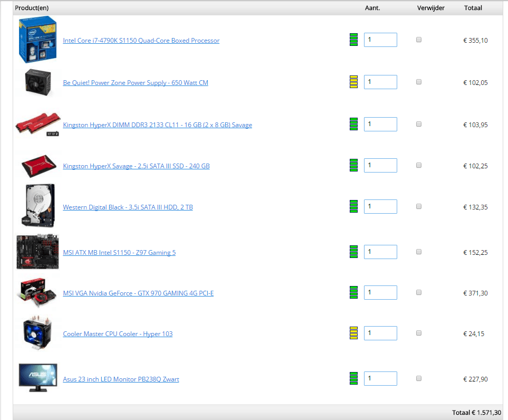
Task: Select the € 355,10 price
Action: [x=475, y=41]
